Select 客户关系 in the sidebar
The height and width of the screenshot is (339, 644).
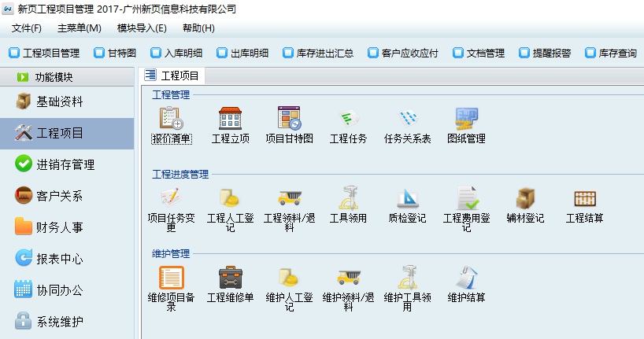tap(67, 196)
